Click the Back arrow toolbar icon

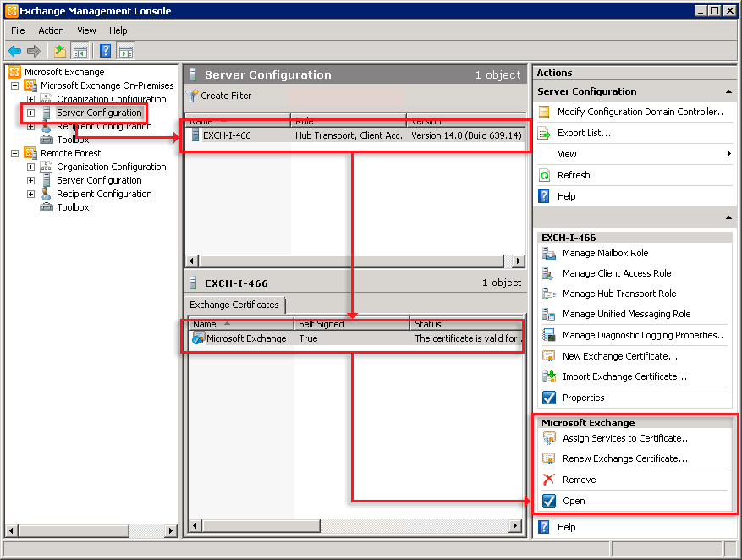click(14, 51)
